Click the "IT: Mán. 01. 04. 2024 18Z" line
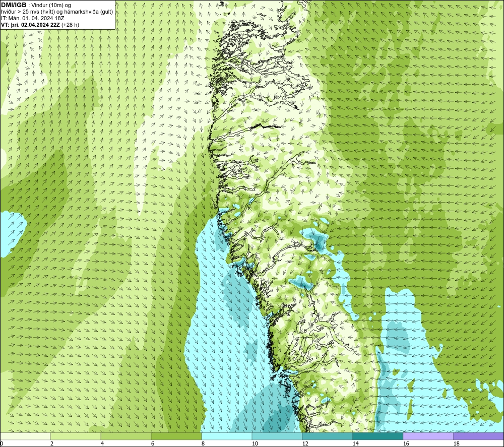Image resolution: width=504 pixels, height=447 pixels. click(32, 18)
